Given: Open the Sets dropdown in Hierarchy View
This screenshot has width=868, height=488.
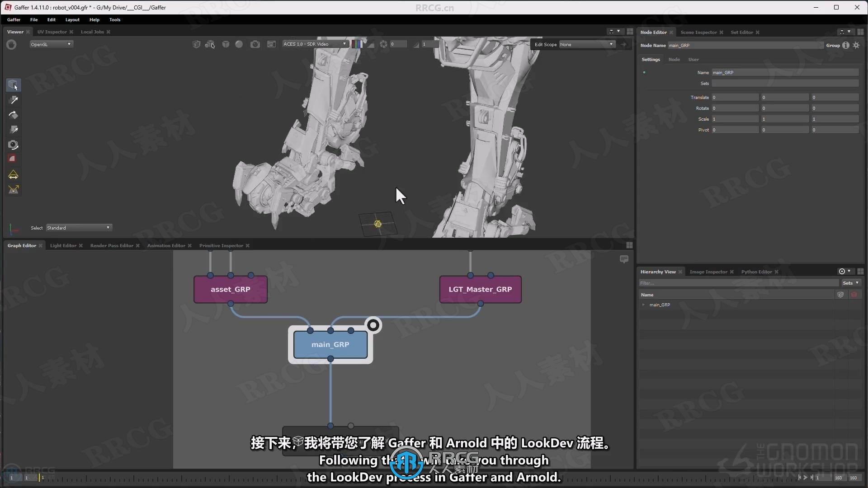Looking at the screenshot, I should tap(850, 283).
